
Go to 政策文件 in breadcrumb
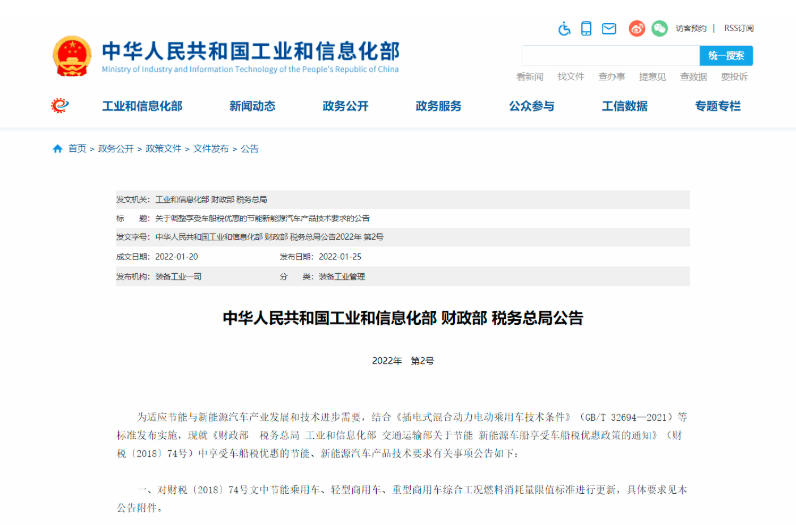point(163,149)
